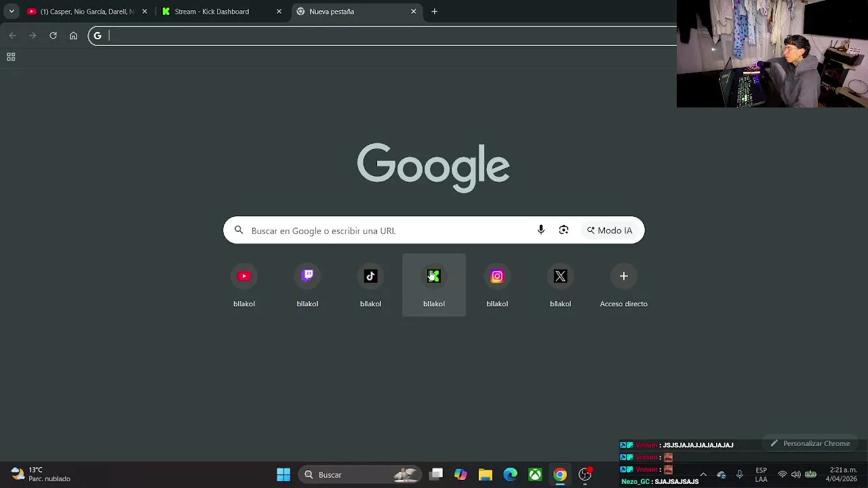Switch the ESP LAA keyboard language indicator
This screenshot has width=868, height=488.
pos(762,474)
